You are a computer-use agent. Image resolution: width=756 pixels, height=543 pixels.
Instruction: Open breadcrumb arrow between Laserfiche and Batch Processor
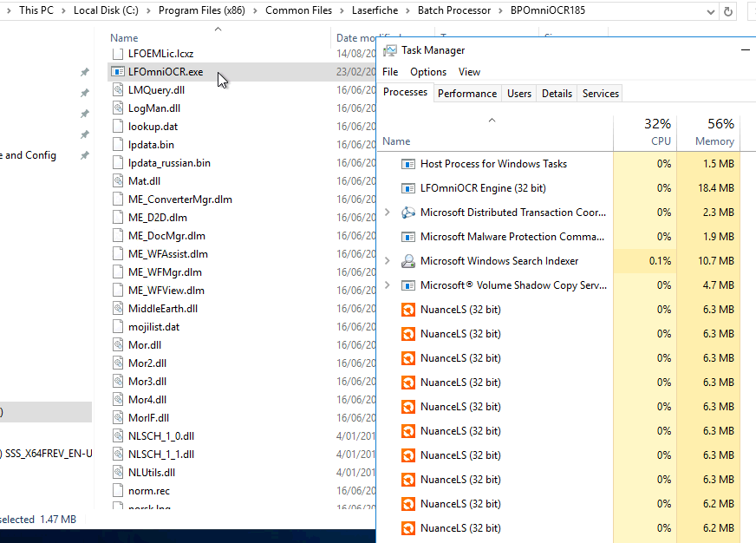[407, 10]
